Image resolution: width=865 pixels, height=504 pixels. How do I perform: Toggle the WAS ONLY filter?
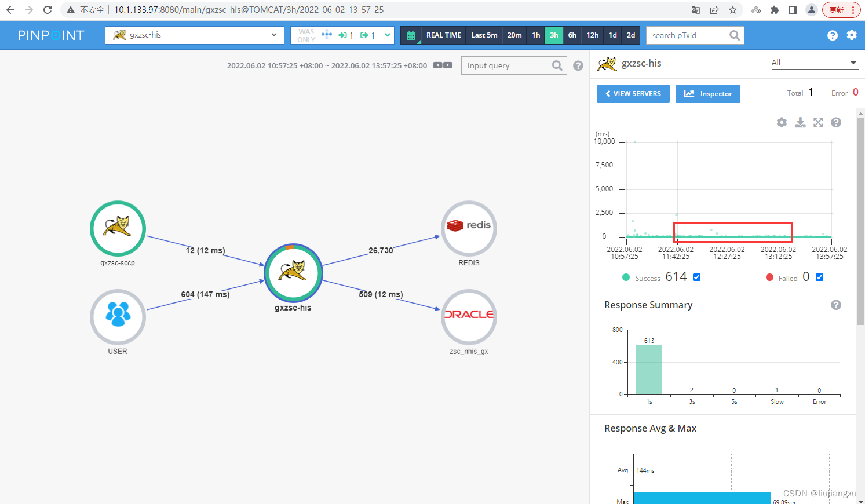[x=306, y=35]
